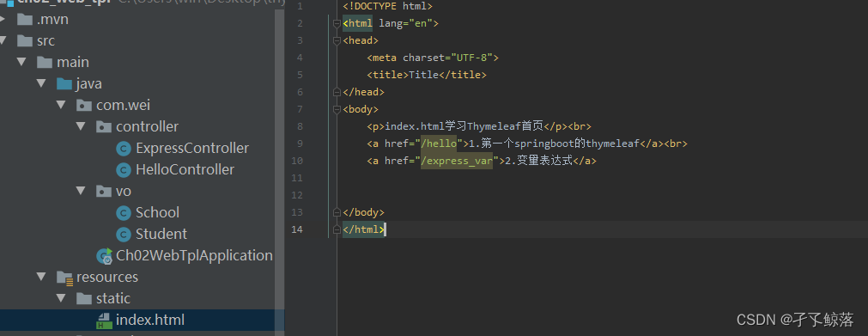The height and width of the screenshot is (336, 868).
Task: Fold the html tag at line 2
Action: coord(336,23)
